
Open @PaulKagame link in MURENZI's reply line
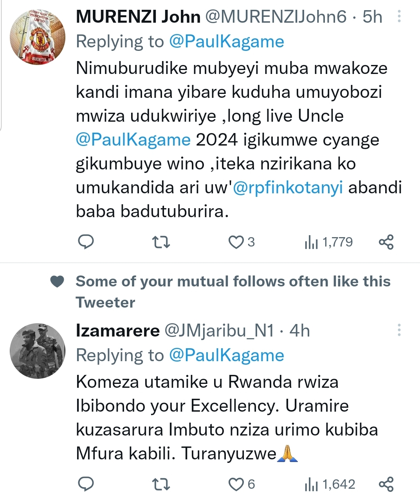click(226, 41)
